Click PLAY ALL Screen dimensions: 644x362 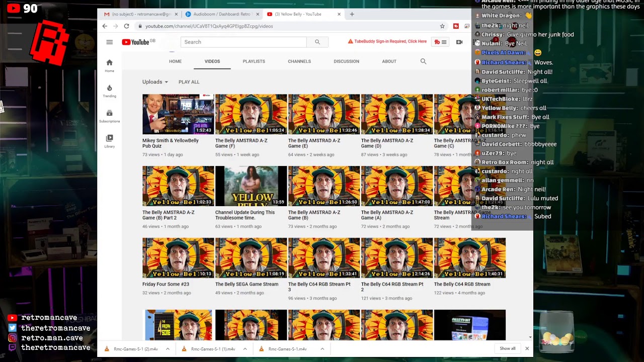click(189, 82)
